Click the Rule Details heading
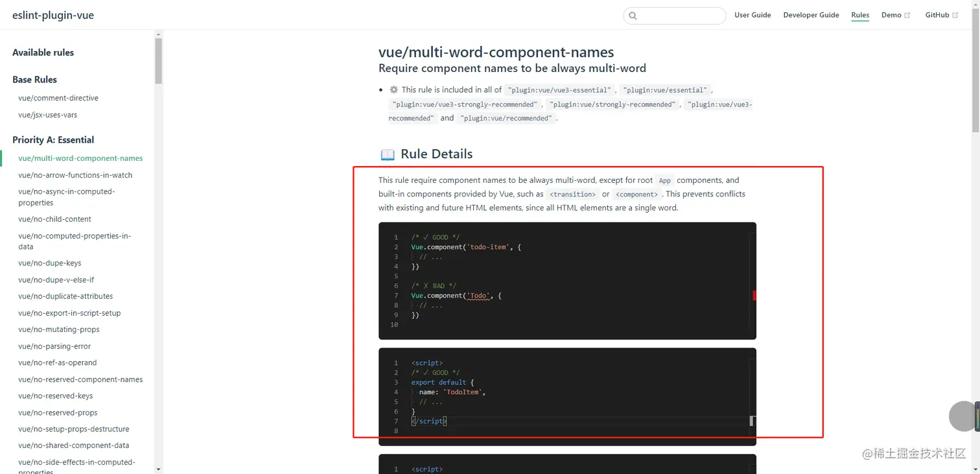This screenshot has height=474, width=980. 436,154
